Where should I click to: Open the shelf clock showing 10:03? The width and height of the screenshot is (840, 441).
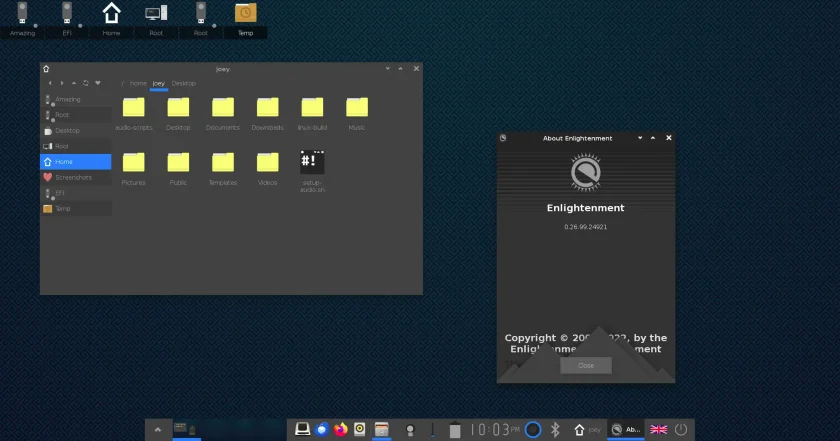click(x=494, y=430)
